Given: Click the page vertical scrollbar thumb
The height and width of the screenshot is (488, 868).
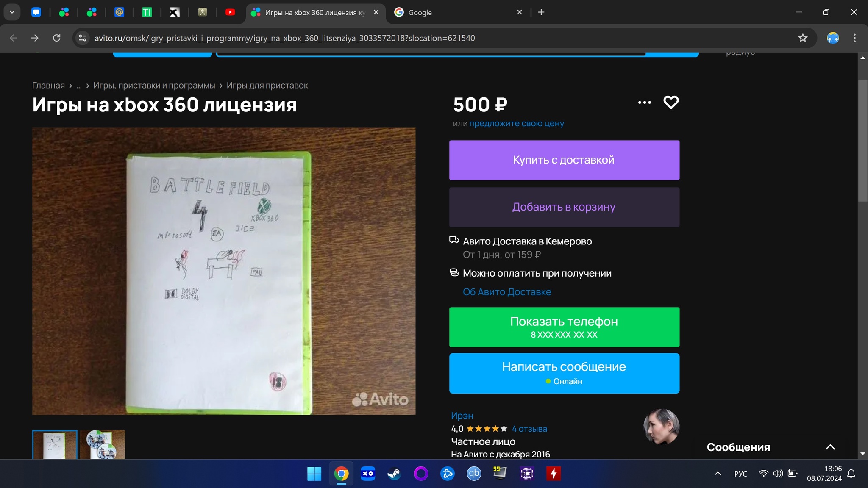Looking at the screenshot, I should [x=862, y=141].
